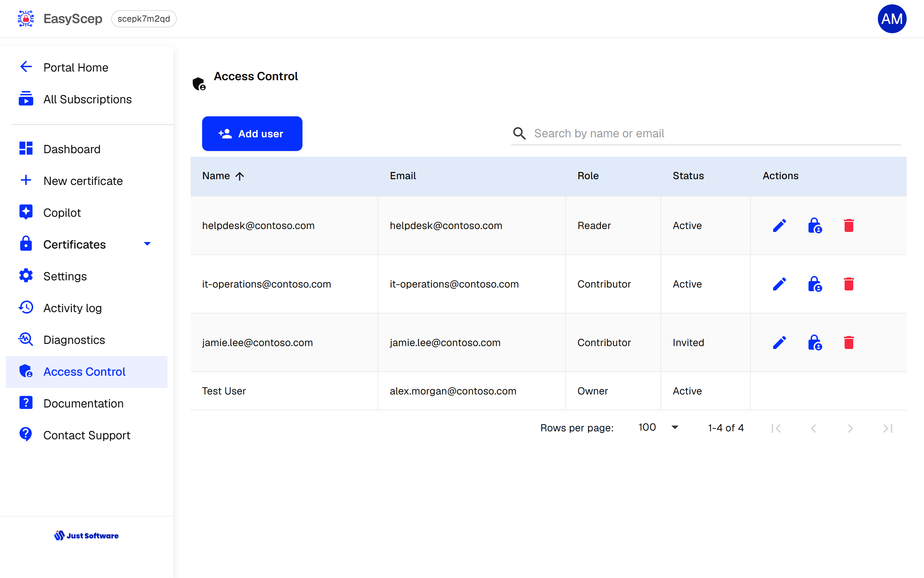Open the Rows per page dropdown
Image resolution: width=924 pixels, height=578 pixels.
tap(659, 427)
